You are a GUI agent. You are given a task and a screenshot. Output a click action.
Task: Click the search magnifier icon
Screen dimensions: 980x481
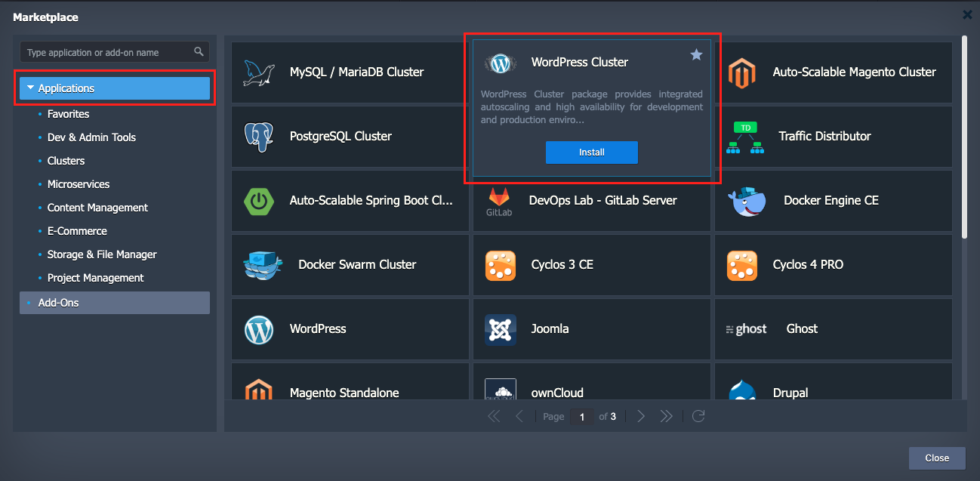[199, 52]
